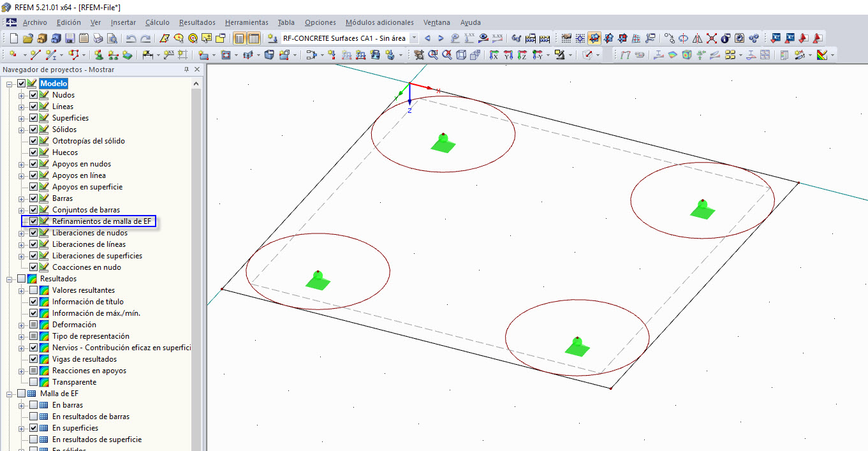Go to next load case arrow
This screenshot has width=868, height=451.
(441, 38)
